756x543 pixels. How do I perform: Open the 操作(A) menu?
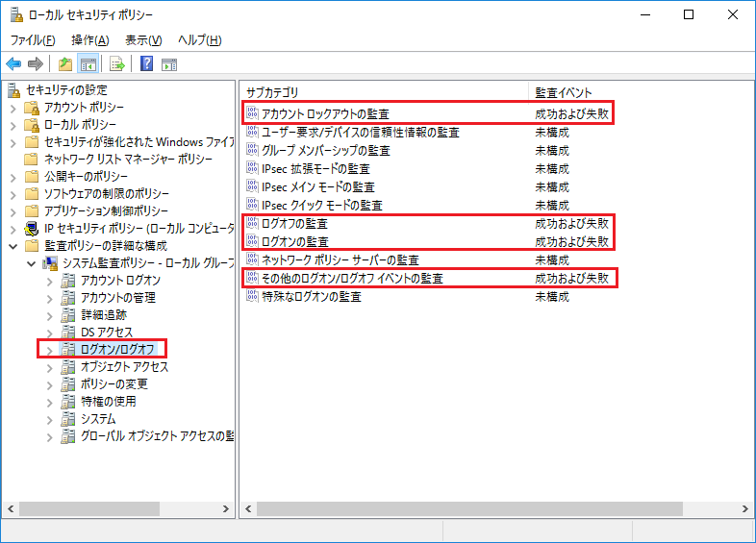(x=90, y=40)
